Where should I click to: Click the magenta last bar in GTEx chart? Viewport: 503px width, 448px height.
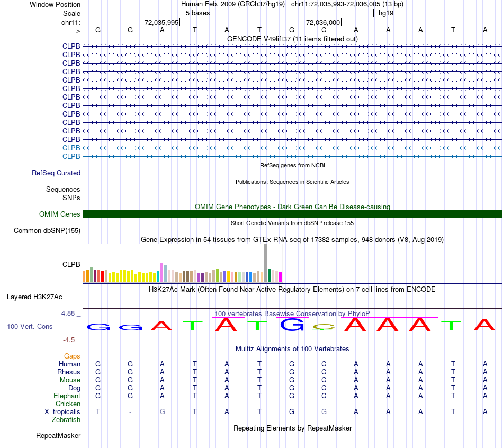point(281,277)
